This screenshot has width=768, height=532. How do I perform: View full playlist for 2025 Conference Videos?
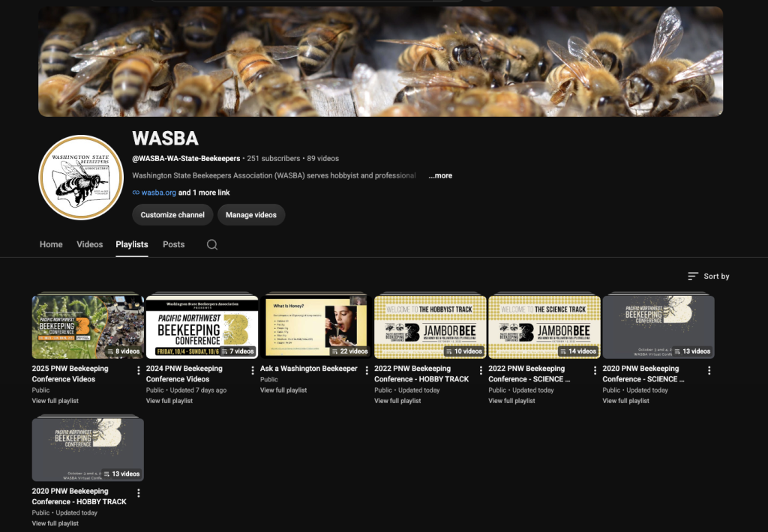click(55, 401)
